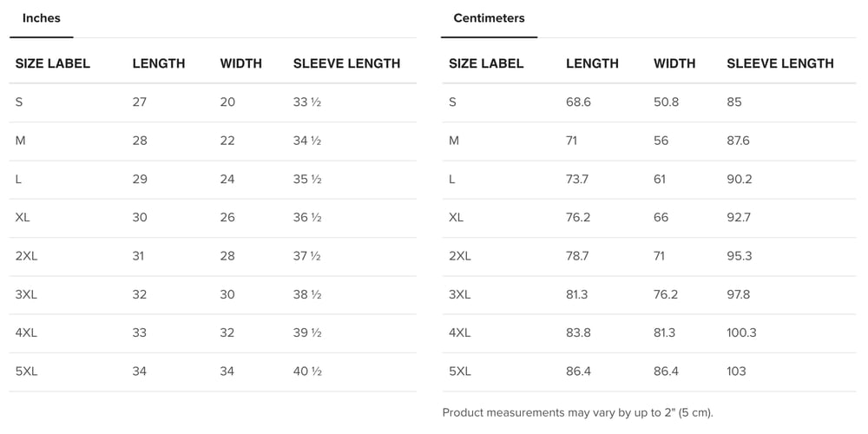Select the XL label in centimeters table
This screenshot has height=434, width=868.
(456, 218)
